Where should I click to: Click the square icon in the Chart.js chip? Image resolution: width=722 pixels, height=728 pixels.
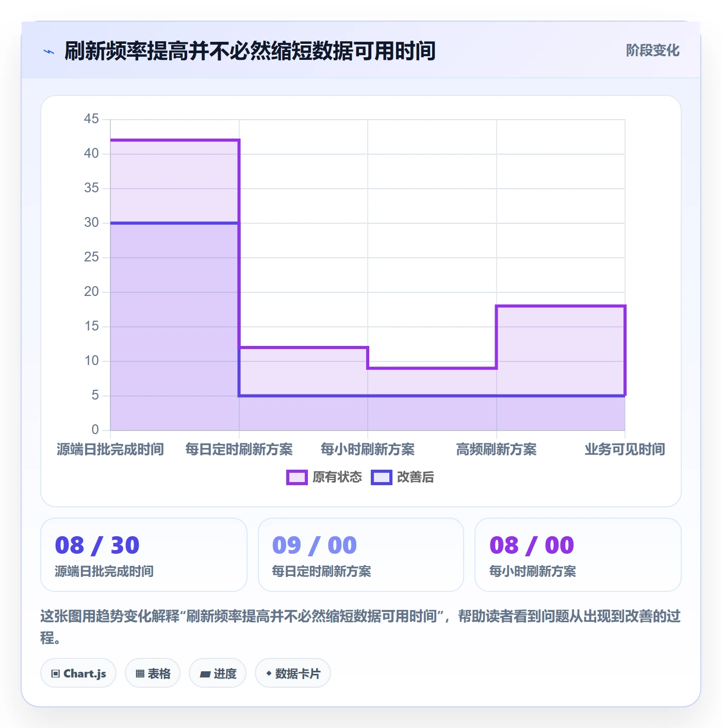[x=56, y=674]
